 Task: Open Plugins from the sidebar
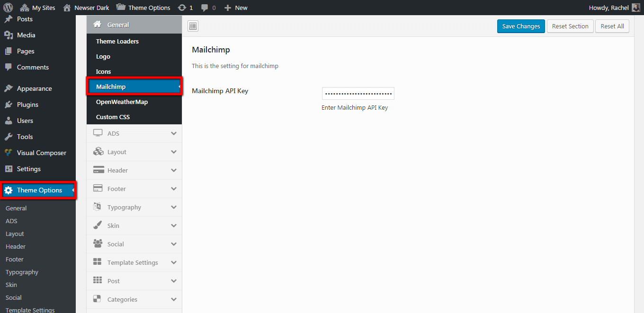pyautogui.click(x=27, y=104)
